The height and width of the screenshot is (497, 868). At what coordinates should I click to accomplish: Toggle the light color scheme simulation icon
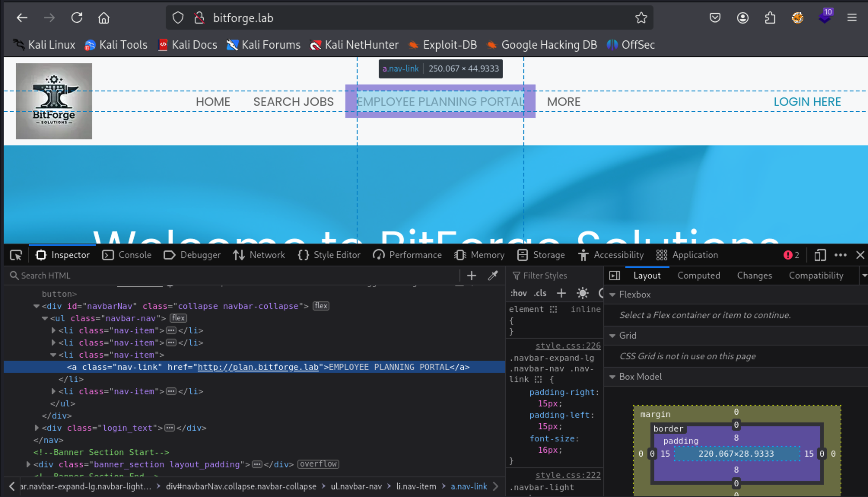(582, 293)
